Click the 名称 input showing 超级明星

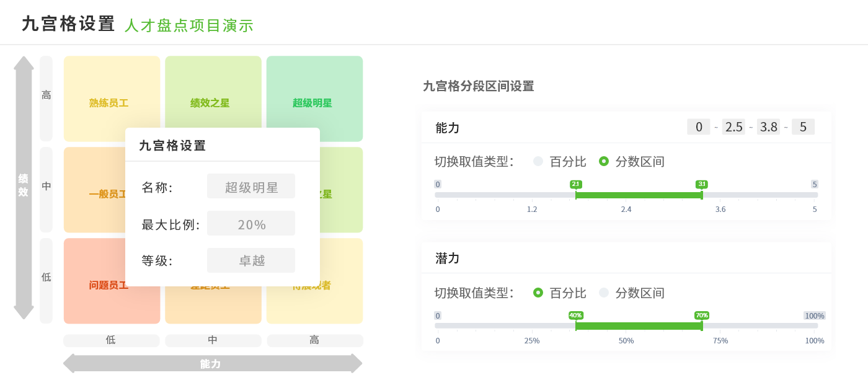click(251, 185)
